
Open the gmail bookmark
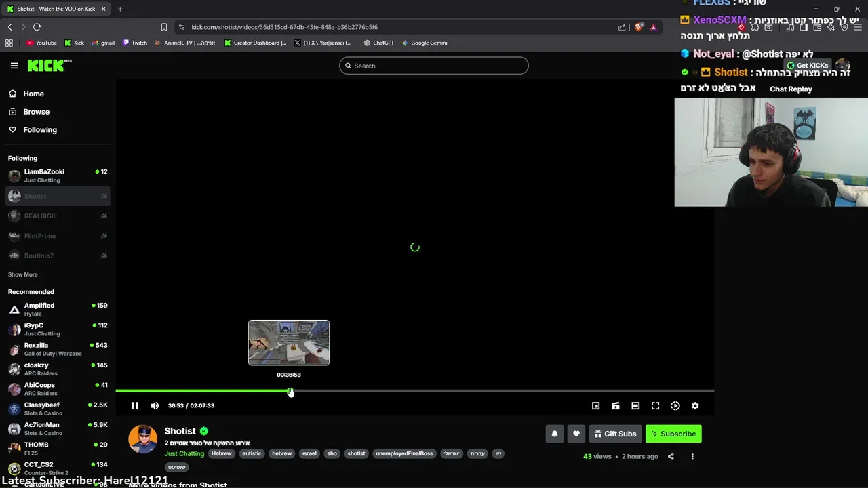104,43
